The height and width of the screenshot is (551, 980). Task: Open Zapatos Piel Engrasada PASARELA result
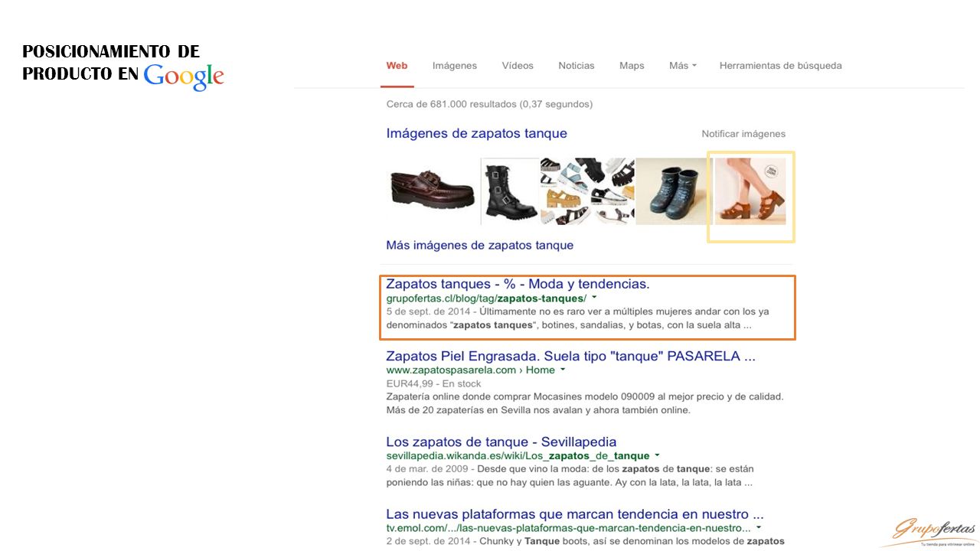click(571, 356)
